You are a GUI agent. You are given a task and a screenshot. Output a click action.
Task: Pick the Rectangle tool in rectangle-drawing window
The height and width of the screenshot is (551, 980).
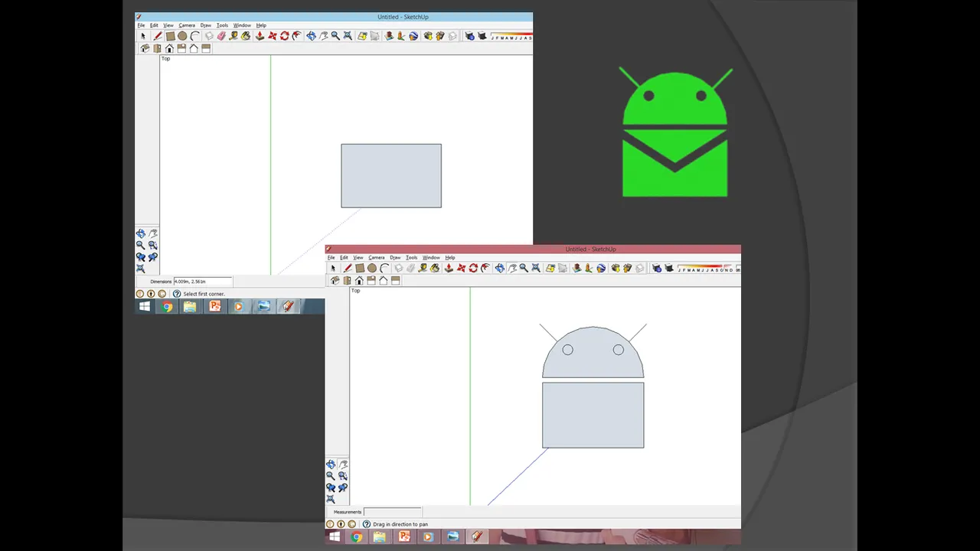click(171, 36)
